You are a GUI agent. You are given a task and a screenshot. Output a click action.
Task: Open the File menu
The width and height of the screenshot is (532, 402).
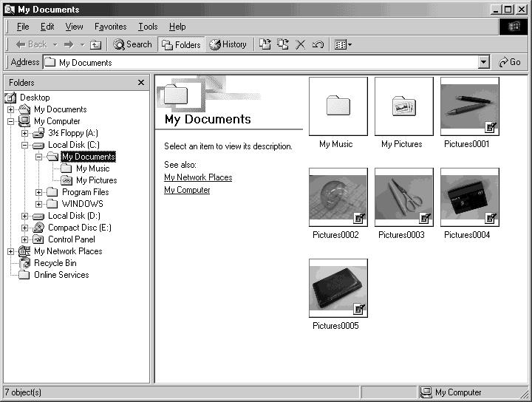[23, 27]
